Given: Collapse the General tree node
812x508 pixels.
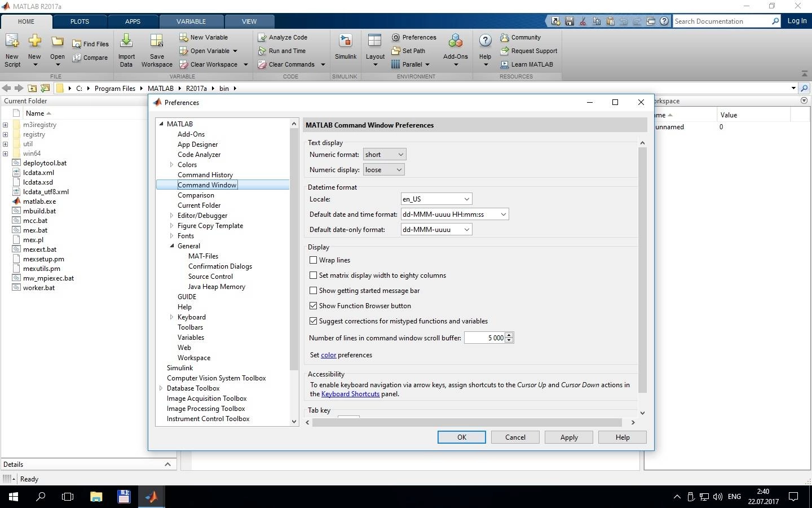Looking at the screenshot, I should click(172, 246).
